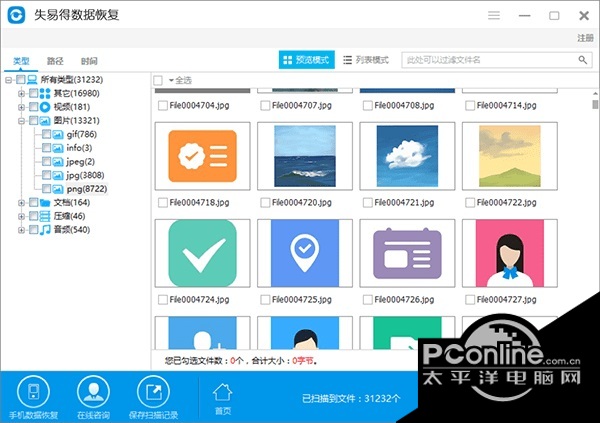Expand the 音频(540) tree node
Viewport: 600px width, 423px height.
[x=21, y=230]
